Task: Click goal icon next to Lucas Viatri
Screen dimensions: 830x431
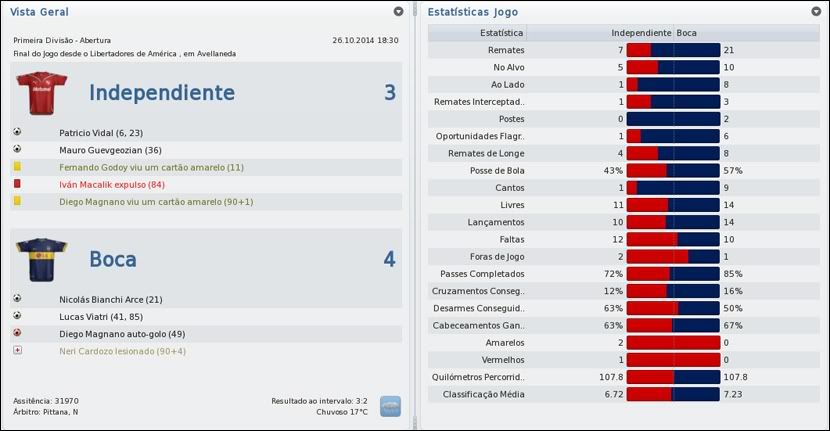Action: [x=18, y=316]
